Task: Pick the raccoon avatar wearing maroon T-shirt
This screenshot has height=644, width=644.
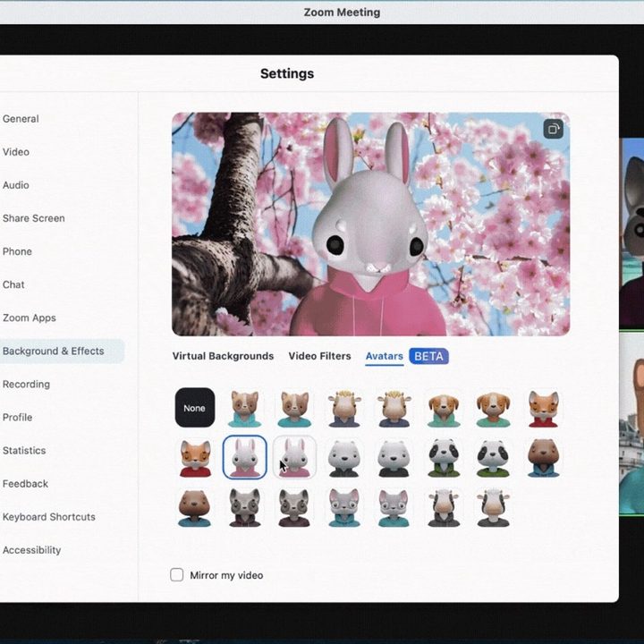Action: 294,507
